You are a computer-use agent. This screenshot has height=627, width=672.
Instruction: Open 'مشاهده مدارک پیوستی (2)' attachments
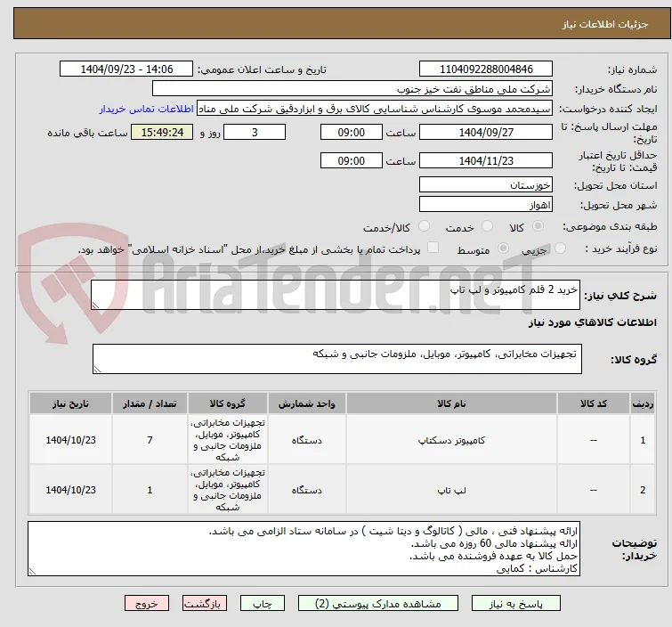coord(377,604)
